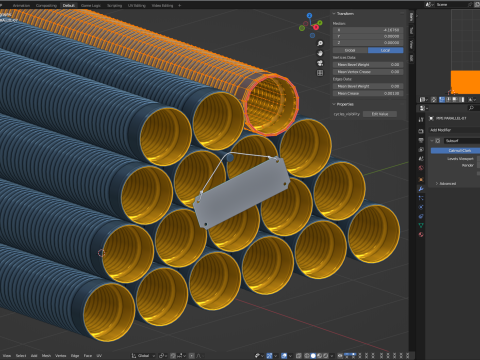Click the object icon beside PIPE.PARALLEL name

[x=431, y=118]
